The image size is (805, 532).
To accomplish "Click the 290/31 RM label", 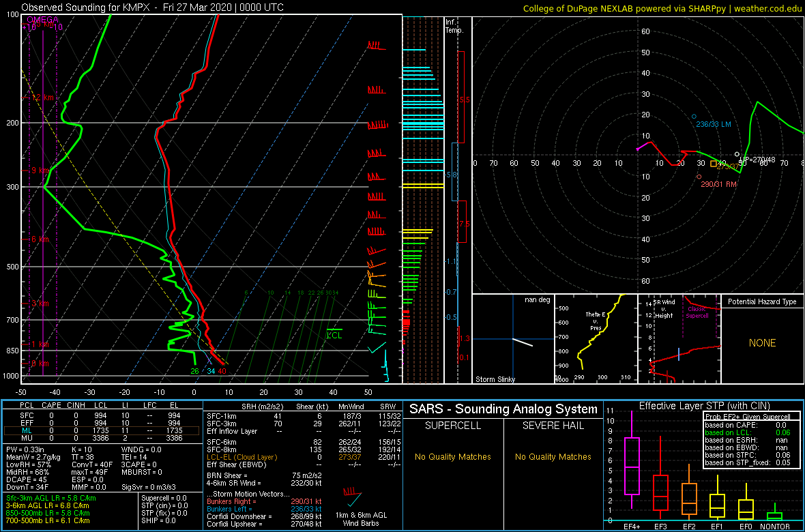I will (719, 184).
